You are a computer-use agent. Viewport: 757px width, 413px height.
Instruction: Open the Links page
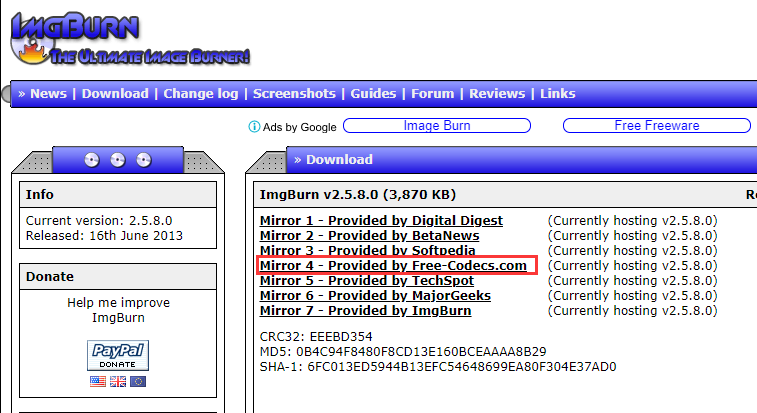(558, 94)
